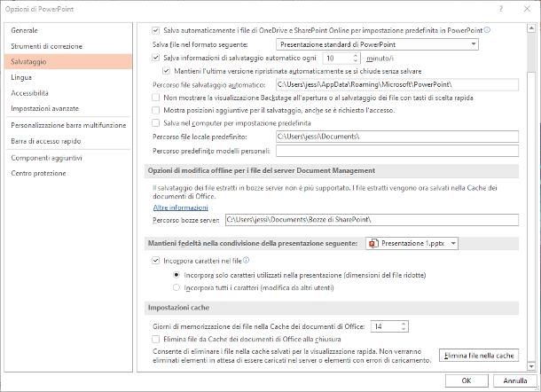The image size is (541, 392).
Task: Uncheck Salva informazioni di salvataggio automatico ogni
Action: pyautogui.click(x=155, y=58)
